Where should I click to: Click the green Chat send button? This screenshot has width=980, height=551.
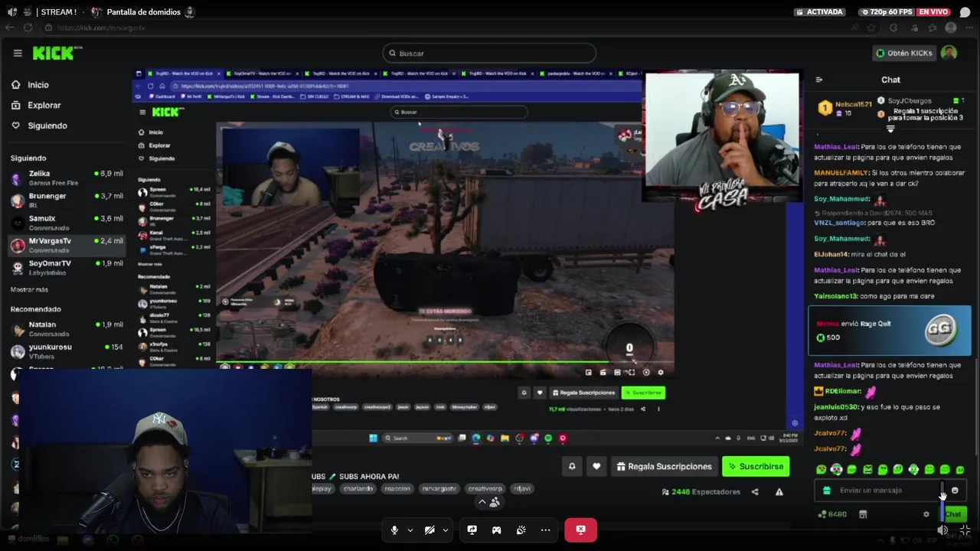pyautogui.click(x=953, y=514)
